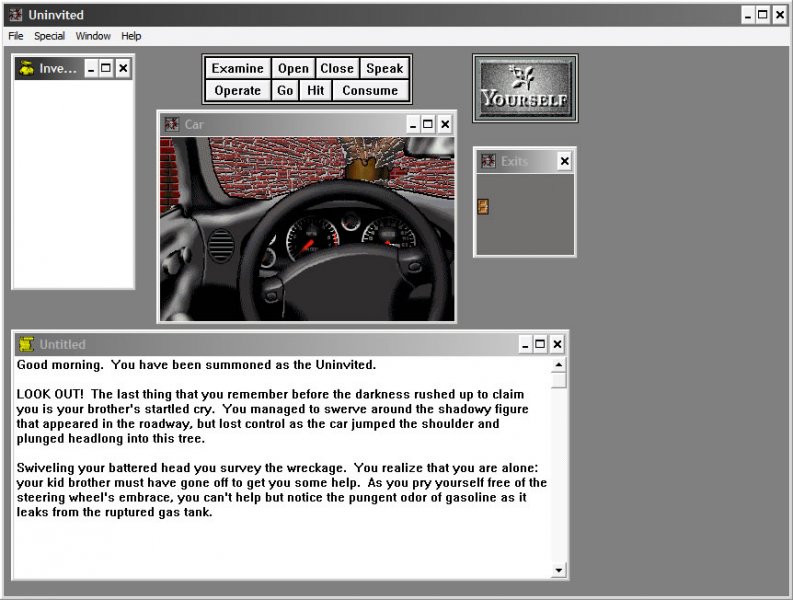This screenshot has height=600, width=793.
Task: Click the Untitled window scroll icon
Action: (26, 344)
